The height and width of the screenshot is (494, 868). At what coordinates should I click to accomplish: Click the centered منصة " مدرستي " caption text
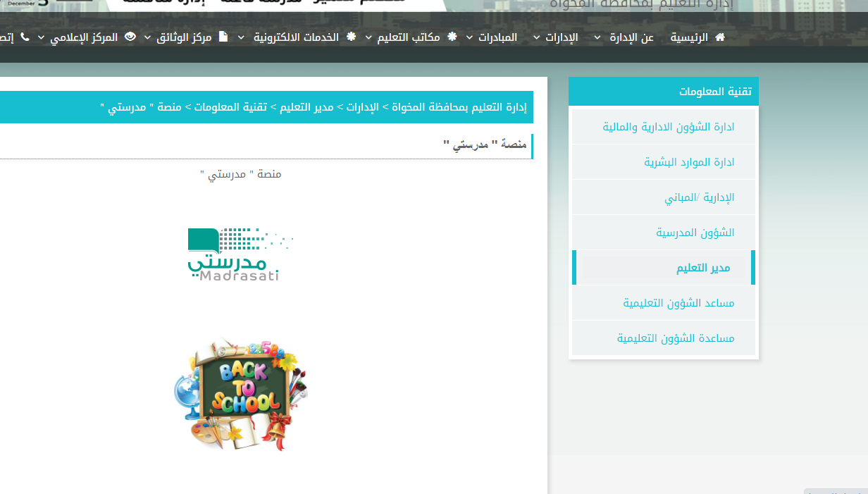[x=241, y=173]
